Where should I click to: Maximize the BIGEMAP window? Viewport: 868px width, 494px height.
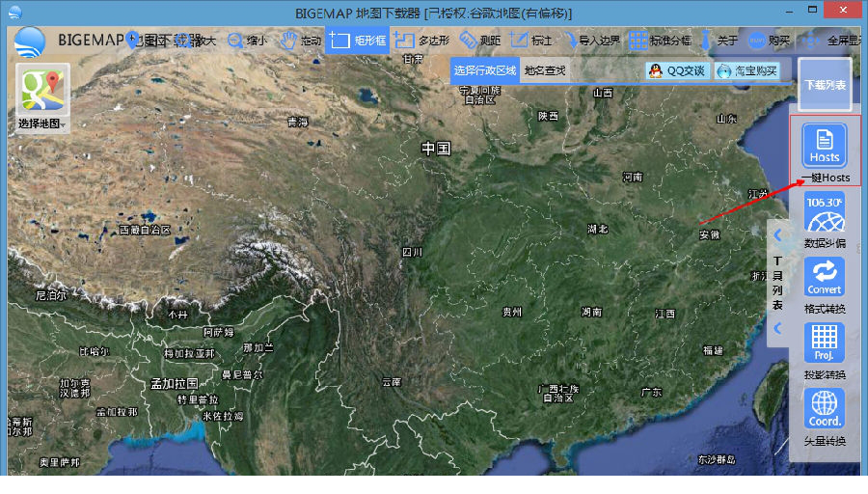tap(812, 10)
